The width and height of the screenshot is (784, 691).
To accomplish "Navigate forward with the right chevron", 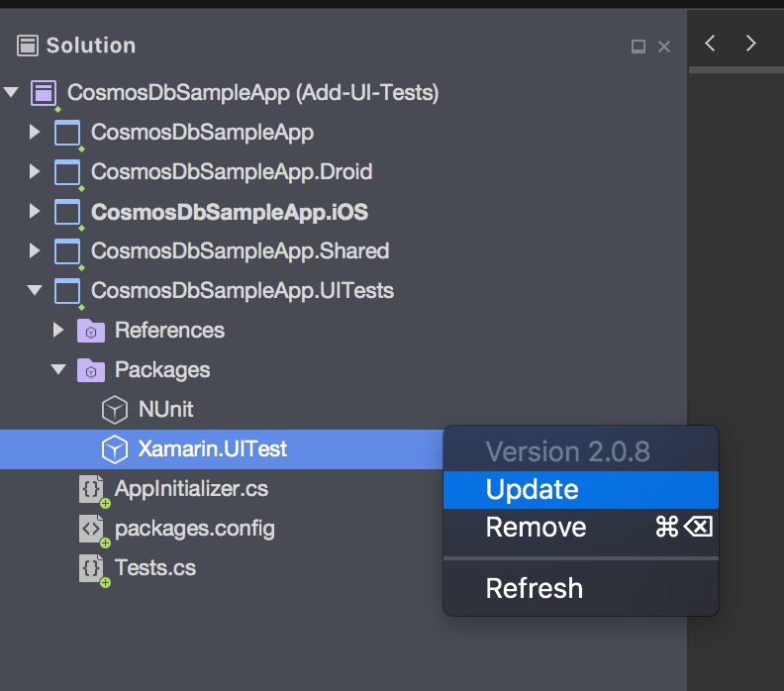I will (750, 43).
